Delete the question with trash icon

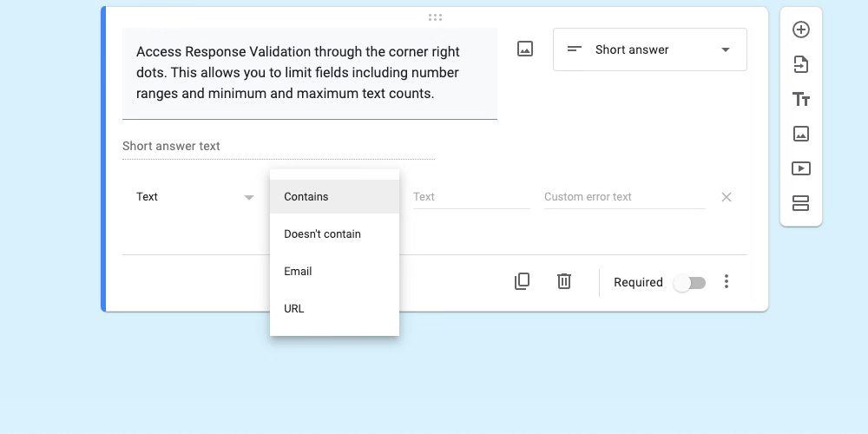coord(563,281)
